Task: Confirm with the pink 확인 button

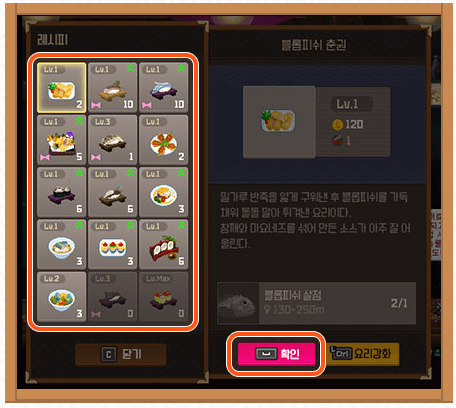Action: pos(276,354)
